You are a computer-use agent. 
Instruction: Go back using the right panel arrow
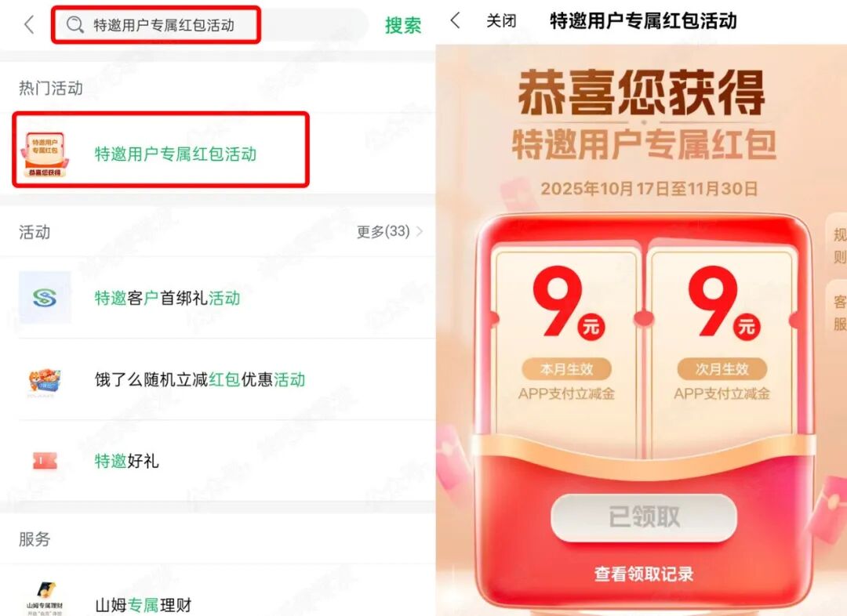[x=456, y=21]
